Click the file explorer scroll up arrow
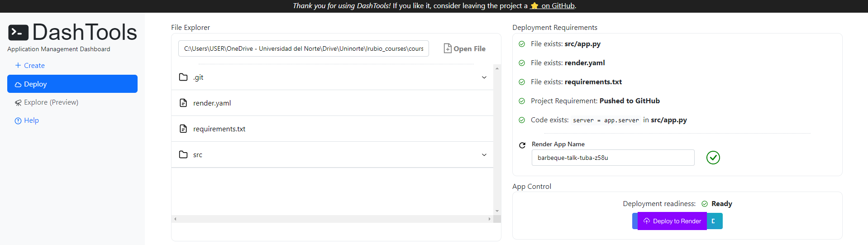This screenshot has height=245, width=868. click(497, 68)
